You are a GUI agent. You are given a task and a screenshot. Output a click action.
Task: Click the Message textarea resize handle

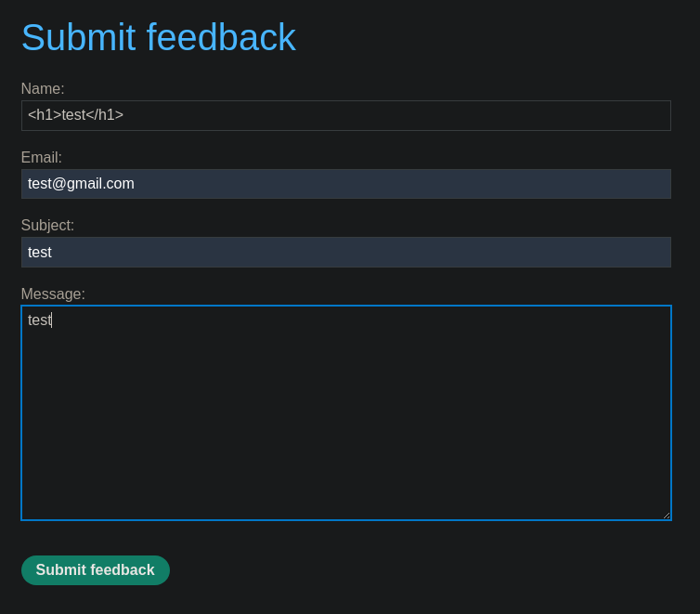pos(666,516)
